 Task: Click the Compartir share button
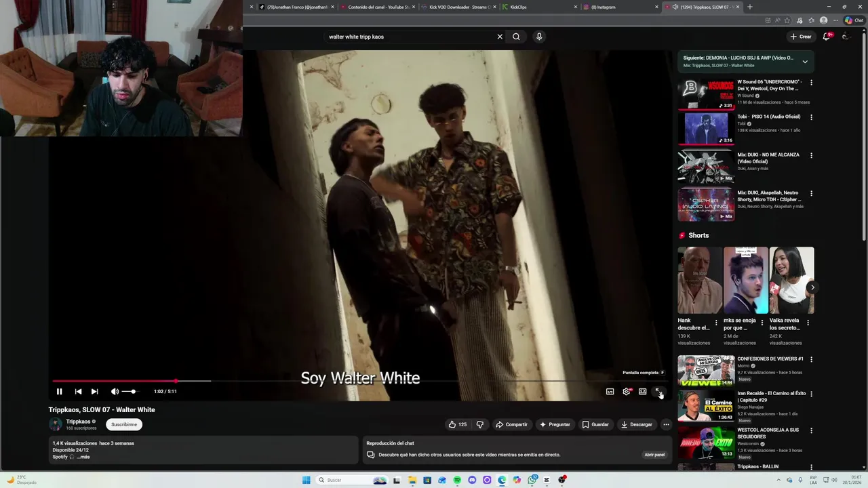point(511,424)
